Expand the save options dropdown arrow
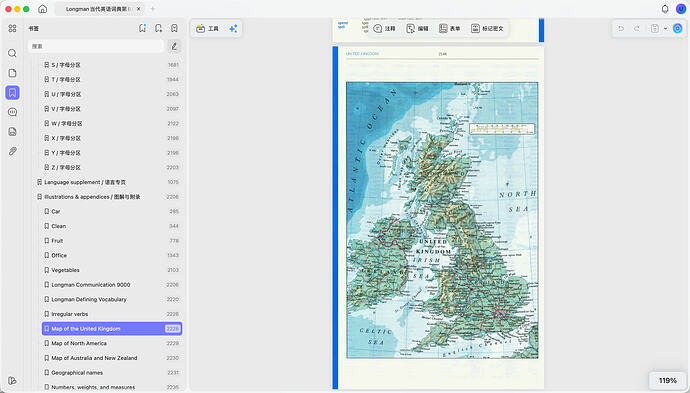Screen dimensions: 690x393 click(x=665, y=29)
